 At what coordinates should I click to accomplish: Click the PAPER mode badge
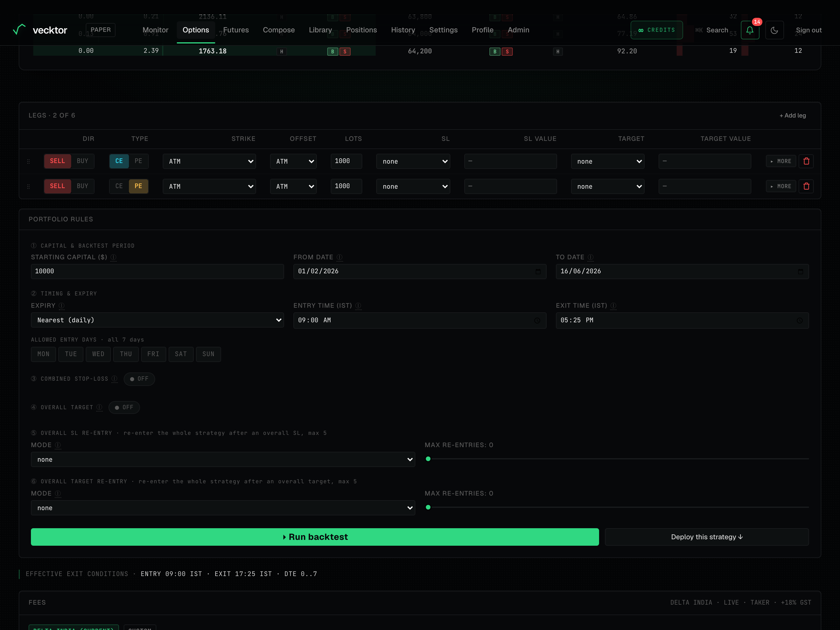pos(101,30)
